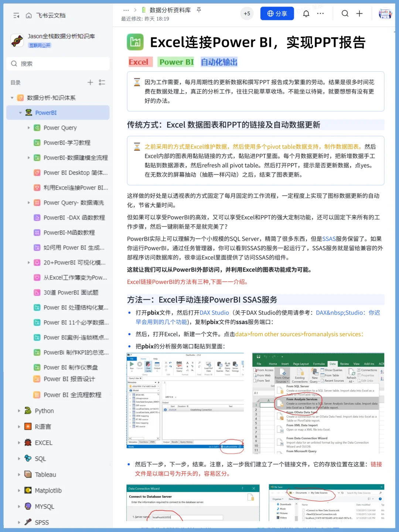399x532 pixels.
Task: Click the R语言 icon in sidebar
Action: pyautogui.click(x=28, y=426)
